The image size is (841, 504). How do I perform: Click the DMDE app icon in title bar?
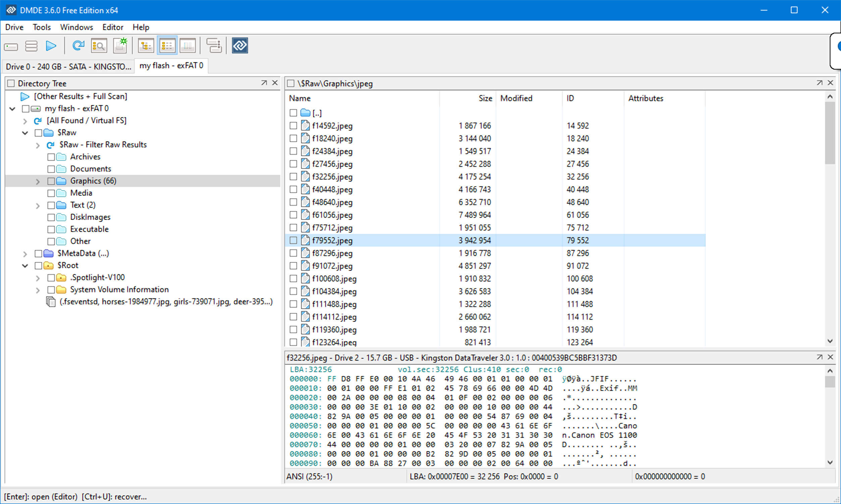11,10
